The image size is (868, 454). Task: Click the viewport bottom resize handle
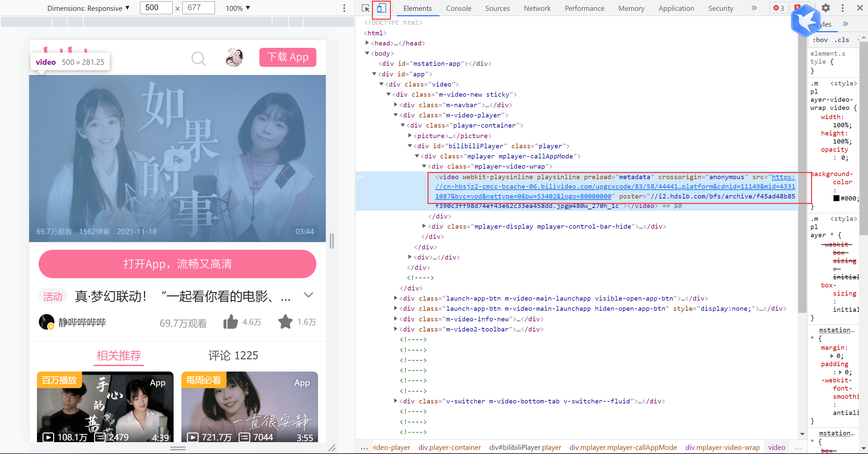(x=177, y=448)
